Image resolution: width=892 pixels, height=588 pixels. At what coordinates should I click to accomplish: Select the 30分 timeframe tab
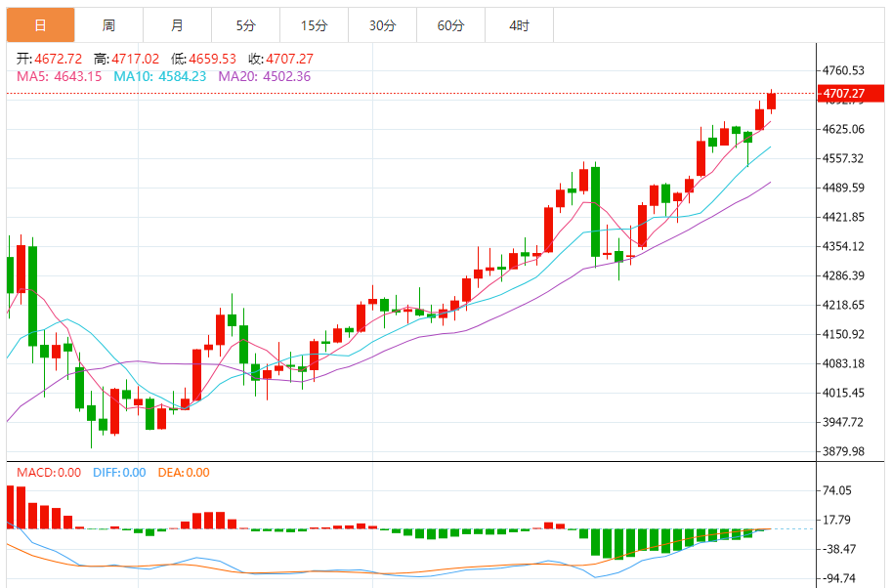tap(382, 25)
